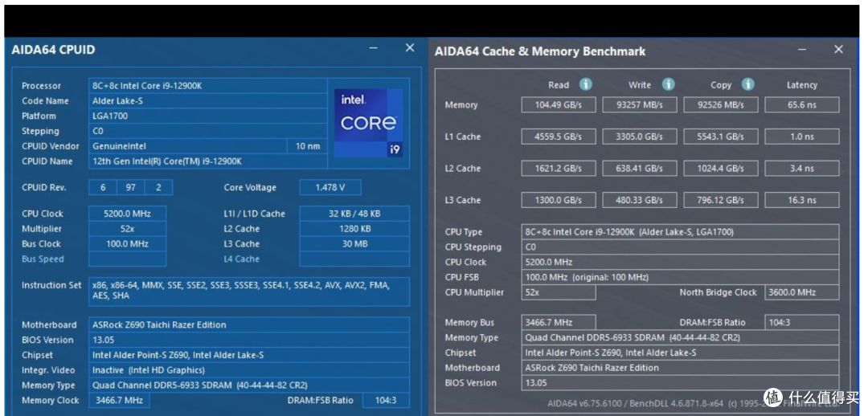Click the Memory Type field in CPUID window
Image resolution: width=868 pixels, height=416 pixels.
coord(249,385)
